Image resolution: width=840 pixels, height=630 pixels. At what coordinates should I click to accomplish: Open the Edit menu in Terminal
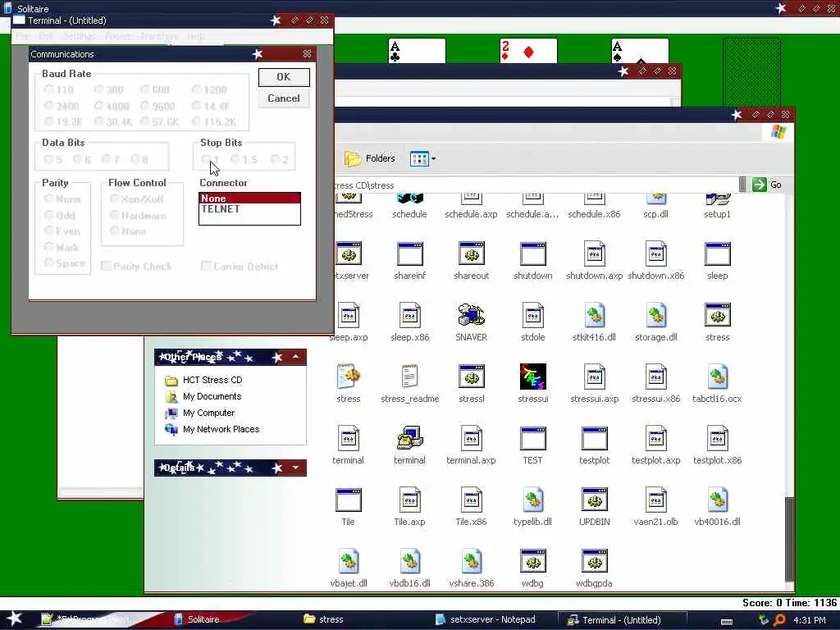coord(46,36)
